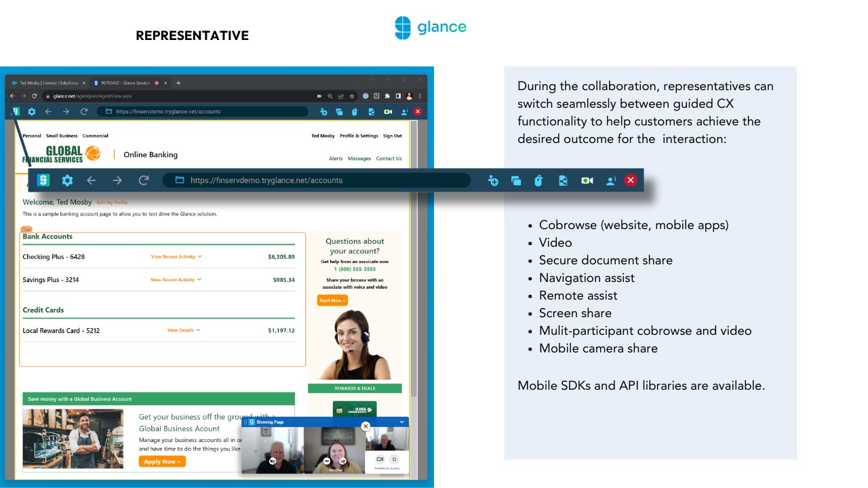The height and width of the screenshot is (488, 868).
Task: Expand View Recent Activity for Checking Plus
Action: pyautogui.click(x=176, y=257)
